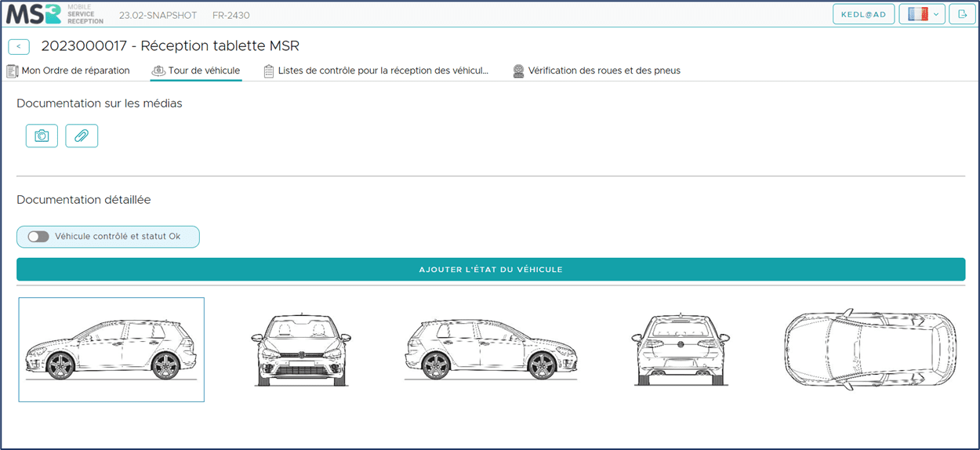Open Listes de contrôle pour la réception tab
This screenshot has height=450, width=980.
click(376, 71)
